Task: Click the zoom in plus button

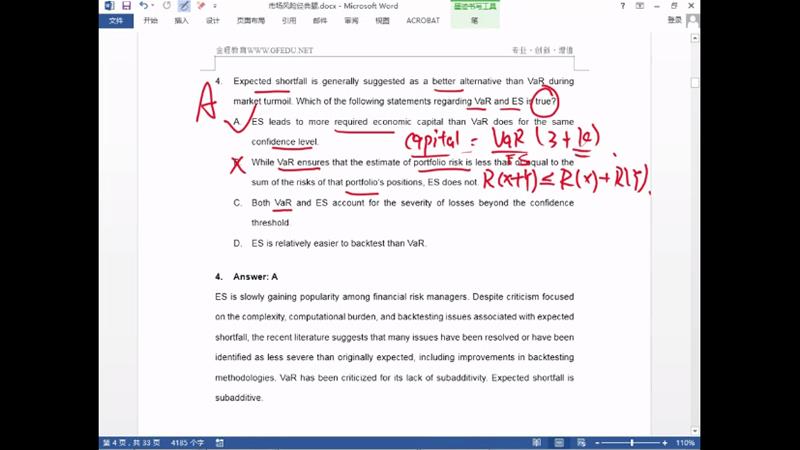Action: pos(665,443)
